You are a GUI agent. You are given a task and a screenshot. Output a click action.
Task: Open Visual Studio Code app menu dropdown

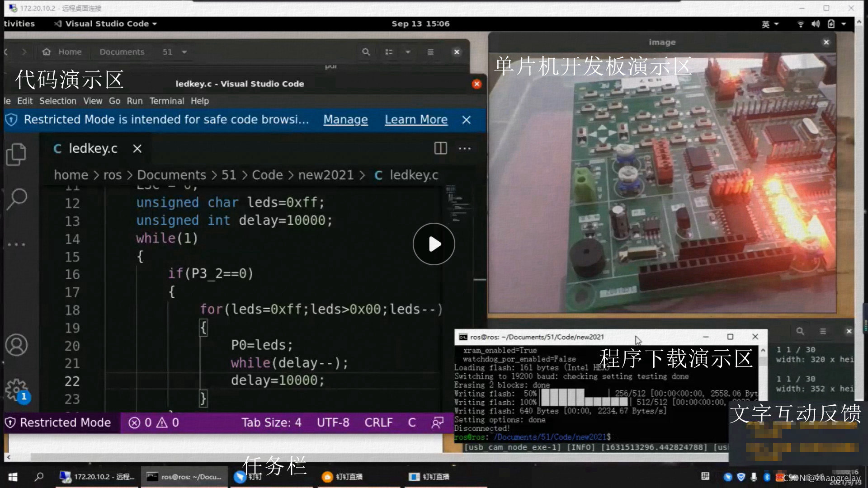pos(106,23)
